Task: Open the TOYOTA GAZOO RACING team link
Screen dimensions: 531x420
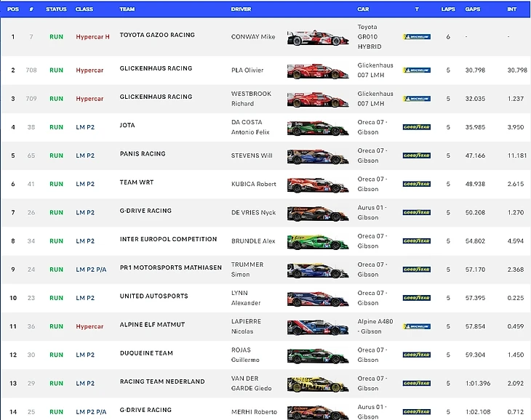Action: (x=157, y=35)
